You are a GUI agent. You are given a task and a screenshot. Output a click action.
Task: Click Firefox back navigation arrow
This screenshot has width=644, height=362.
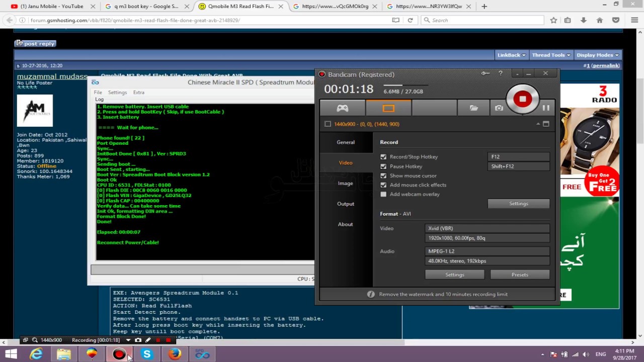coord(10,20)
